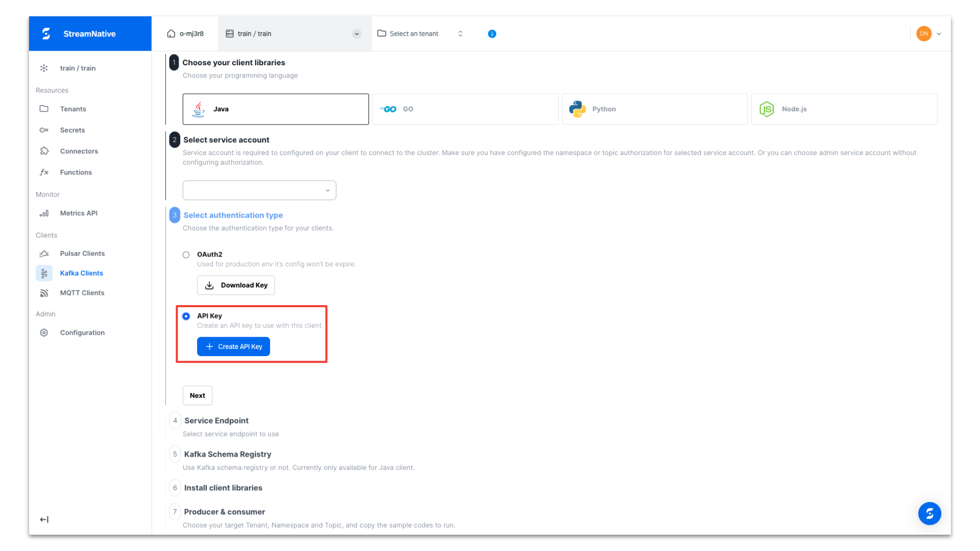This screenshot has width=980, height=551.
Task: Open the Select an tenant picker
Action: click(x=413, y=34)
